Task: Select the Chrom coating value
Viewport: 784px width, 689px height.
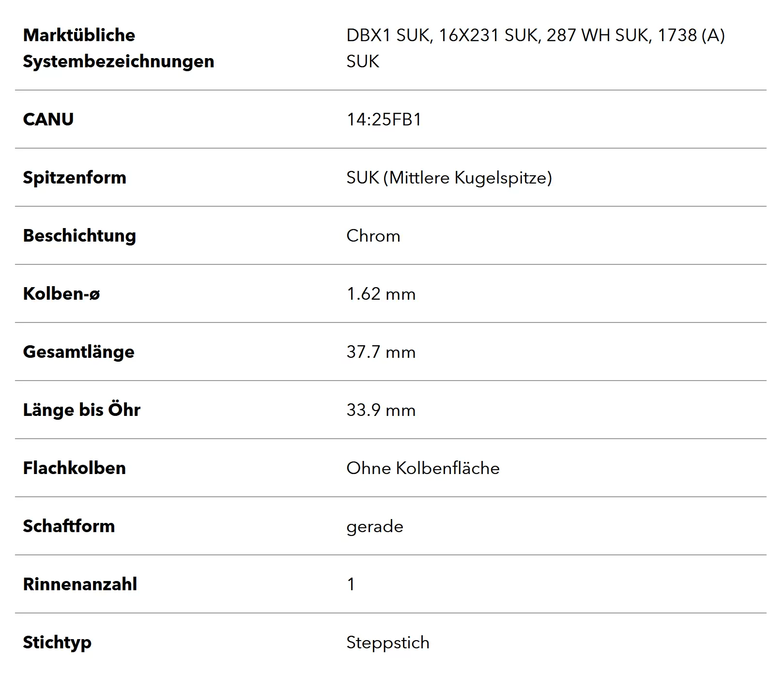Action: click(373, 236)
